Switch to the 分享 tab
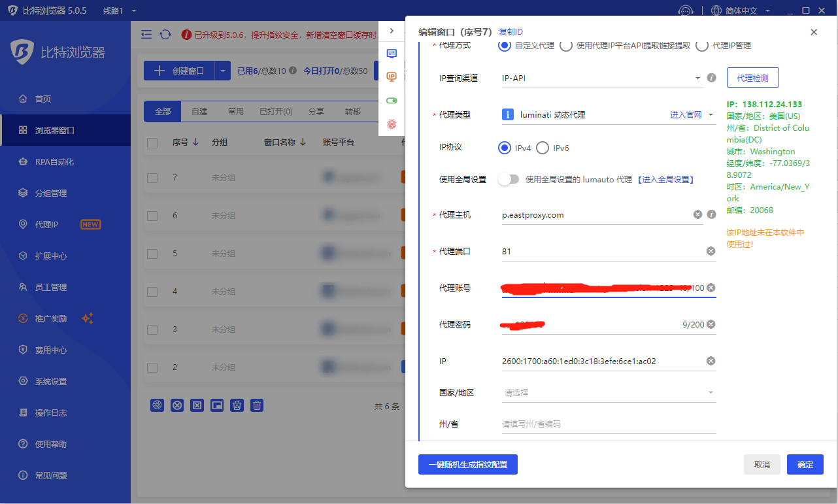The width and height of the screenshot is (838, 504). [x=316, y=112]
